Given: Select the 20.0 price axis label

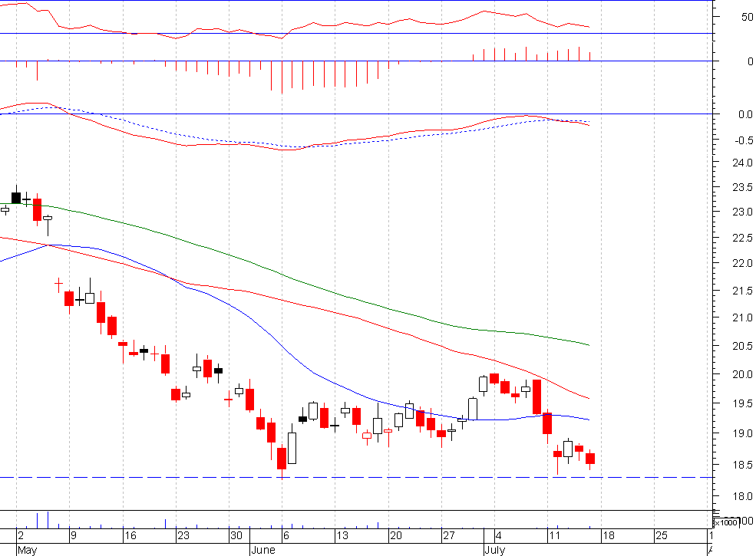Looking at the screenshot, I should coord(742,375).
